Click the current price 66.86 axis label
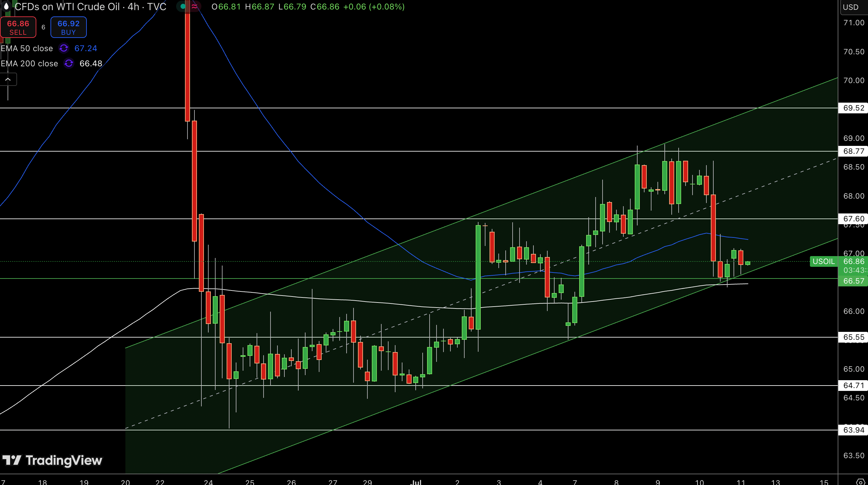This screenshot has width=868, height=485. click(853, 261)
